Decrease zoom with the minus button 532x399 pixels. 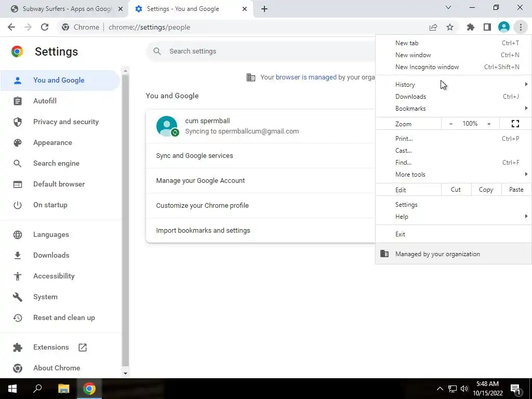[451, 124]
